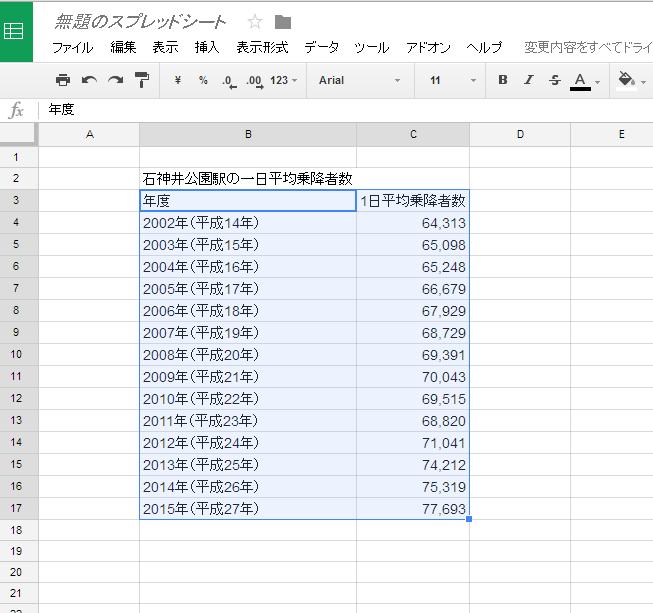This screenshot has height=613, width=653.
Task: Select cell with value 66,679
Action: pyautogui.click(x=413, y=289)
